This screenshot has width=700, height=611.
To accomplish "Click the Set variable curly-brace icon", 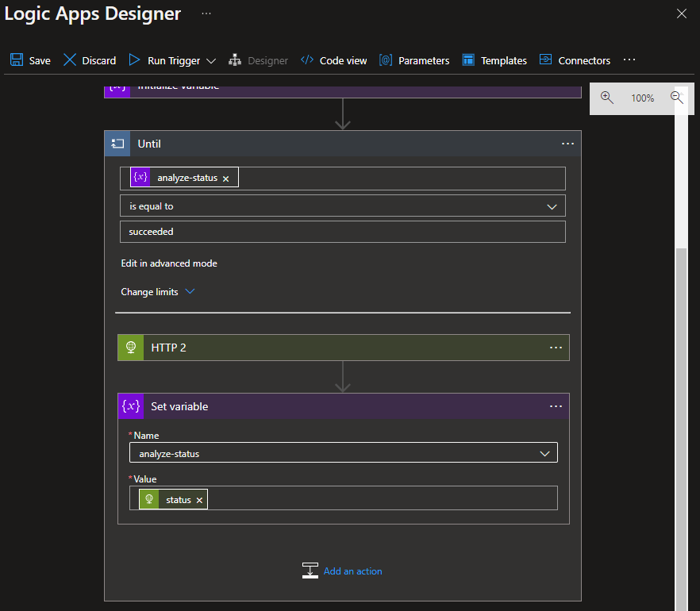I will tap(131, 406).
